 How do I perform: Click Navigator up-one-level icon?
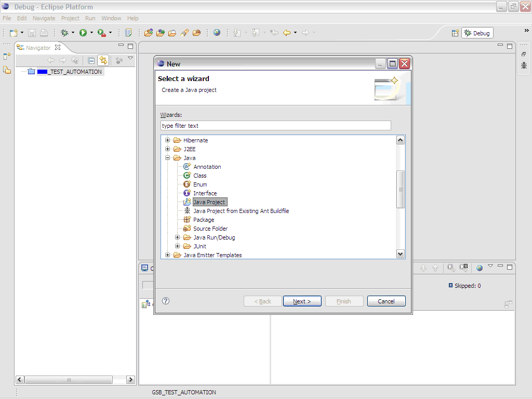coord(75,60)
